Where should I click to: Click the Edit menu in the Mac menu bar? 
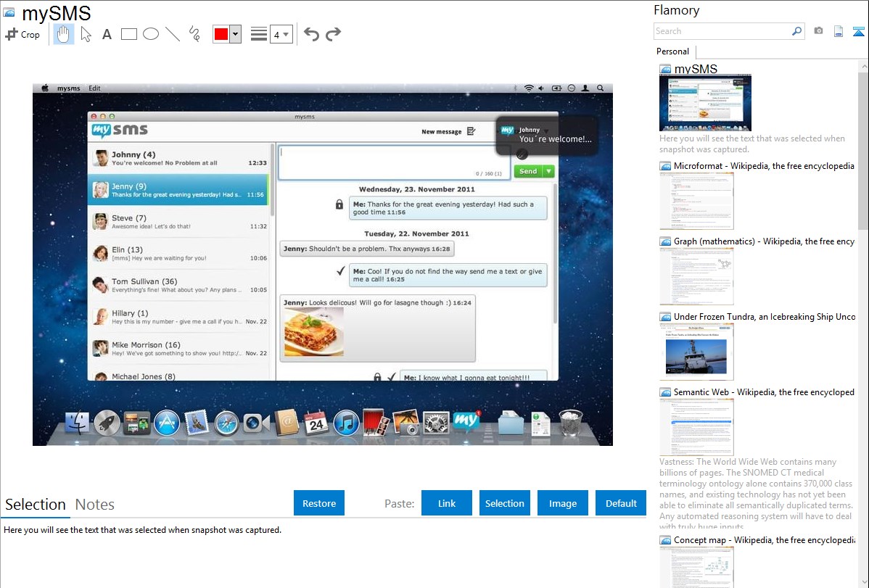click(95, 88)
